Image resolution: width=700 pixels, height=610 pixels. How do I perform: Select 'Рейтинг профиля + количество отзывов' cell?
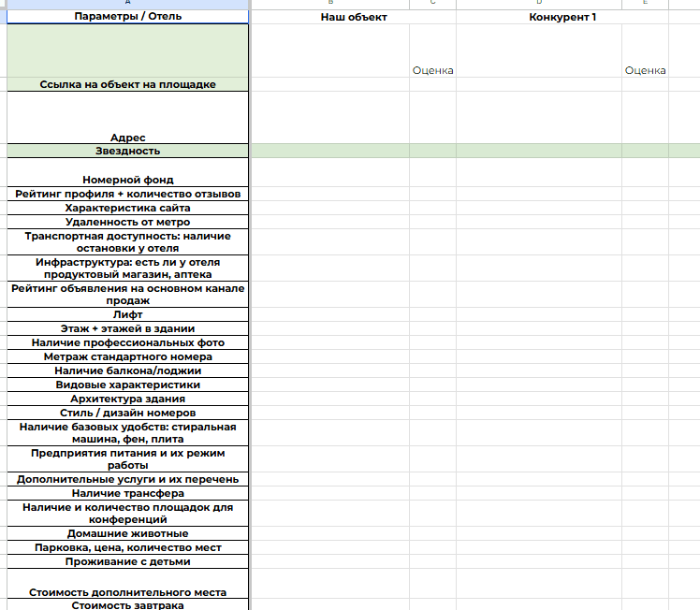pyautogui.click(x=127, y=194)
